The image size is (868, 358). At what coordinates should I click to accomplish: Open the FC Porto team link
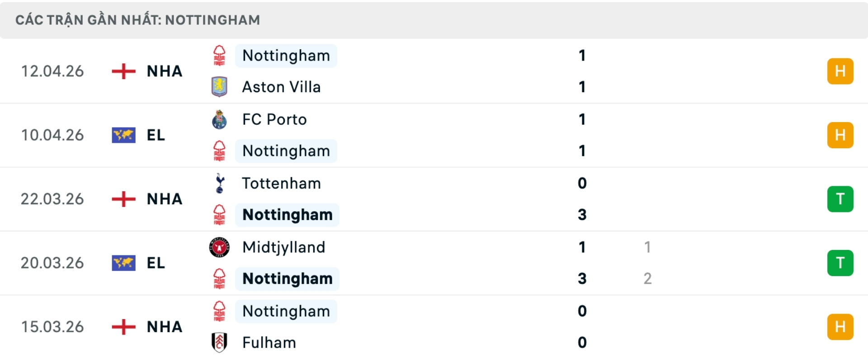tap(274, 119)
